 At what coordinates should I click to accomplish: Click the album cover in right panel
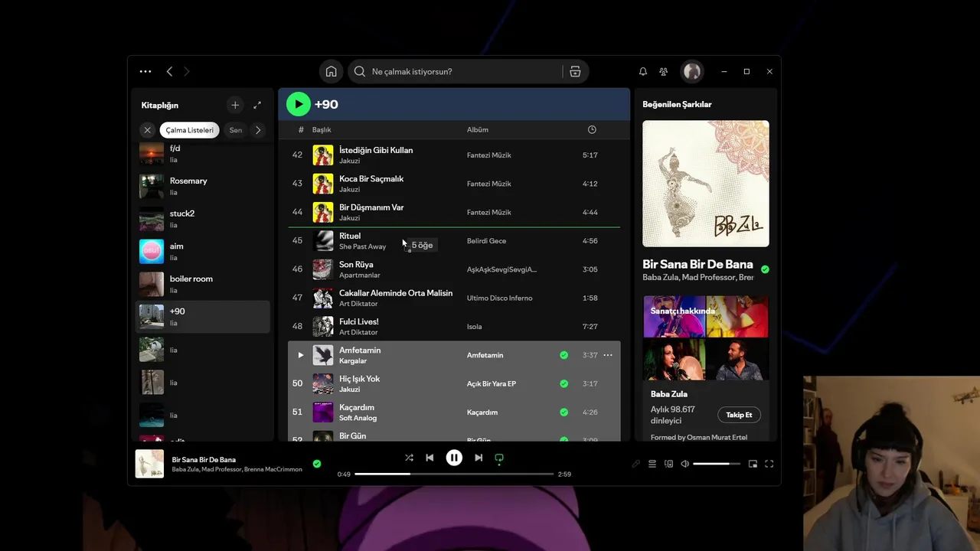706,184
